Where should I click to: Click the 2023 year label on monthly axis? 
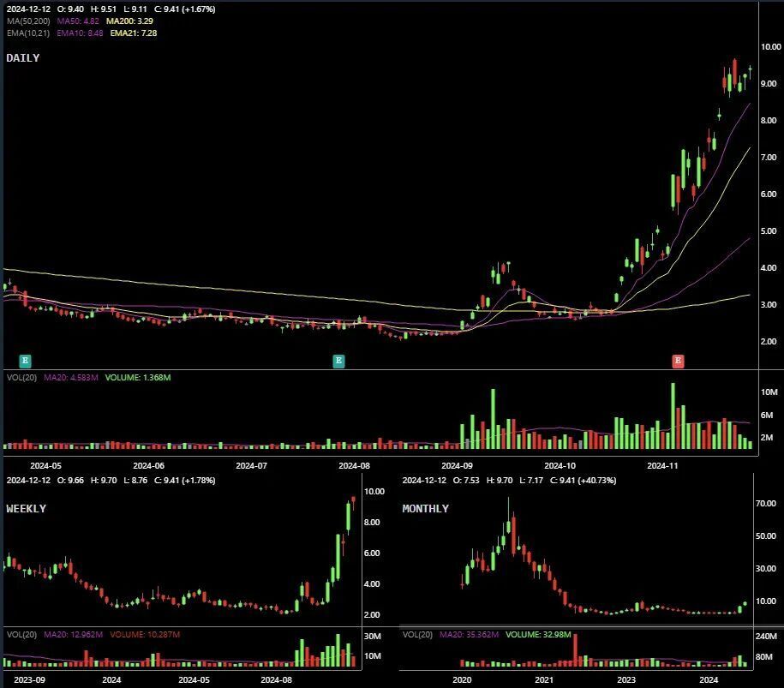click(x=626, y=680)
